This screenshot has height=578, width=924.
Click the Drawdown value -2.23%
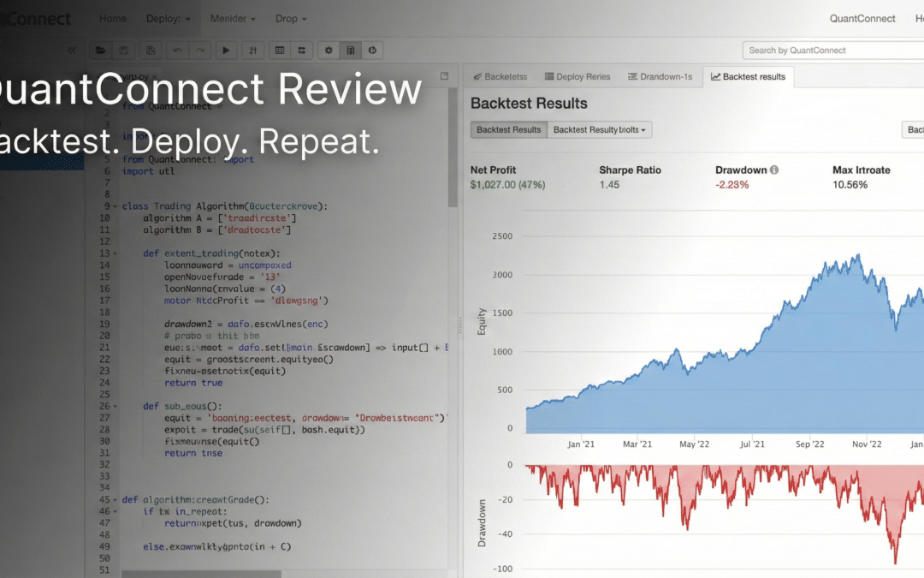coord(731,185)
